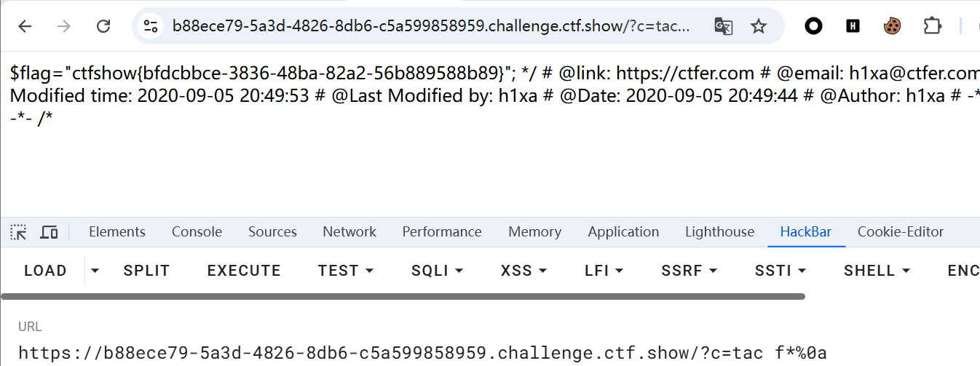
Task: Click the SPLIT button
Action: click(x=146, y=271)
